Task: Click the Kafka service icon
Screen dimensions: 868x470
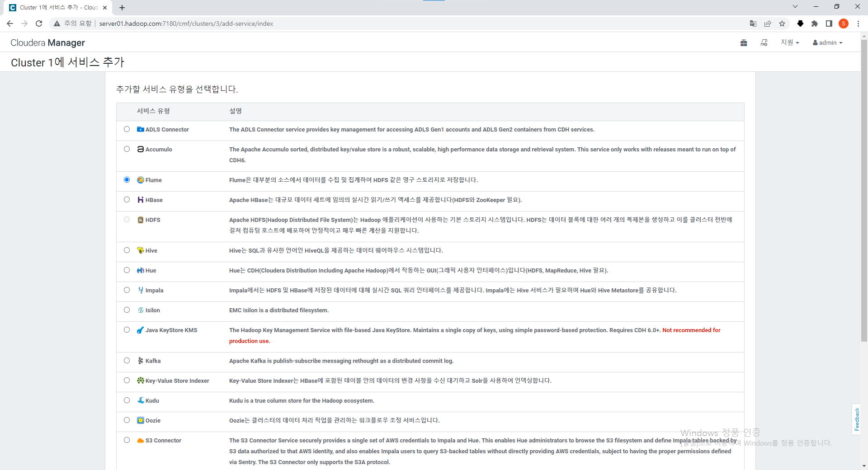Action: point(141,361)
